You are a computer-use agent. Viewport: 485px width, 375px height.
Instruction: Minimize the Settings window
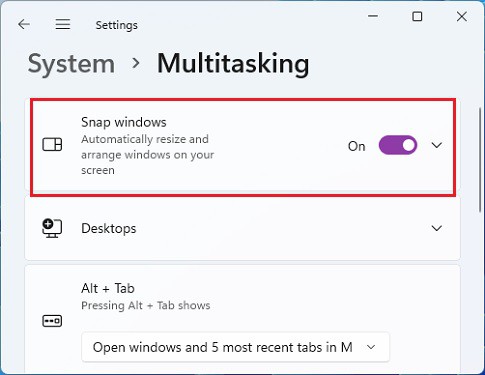[x=373, y=16]
